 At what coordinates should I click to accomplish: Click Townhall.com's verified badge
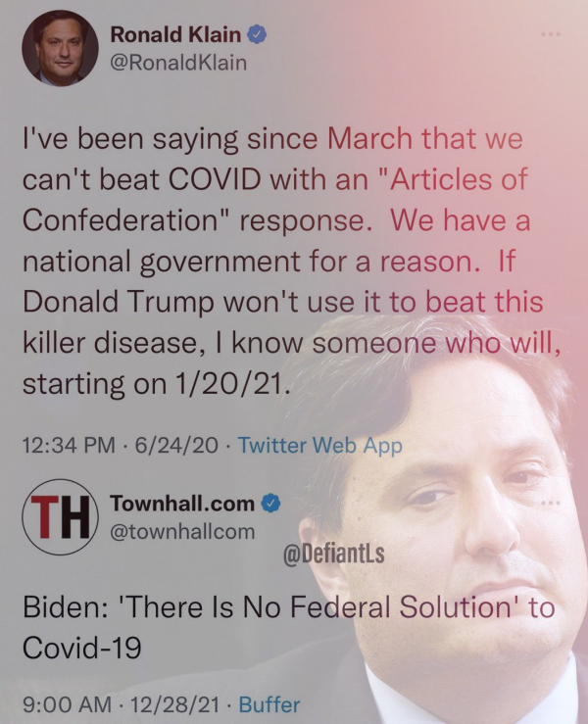271,504
